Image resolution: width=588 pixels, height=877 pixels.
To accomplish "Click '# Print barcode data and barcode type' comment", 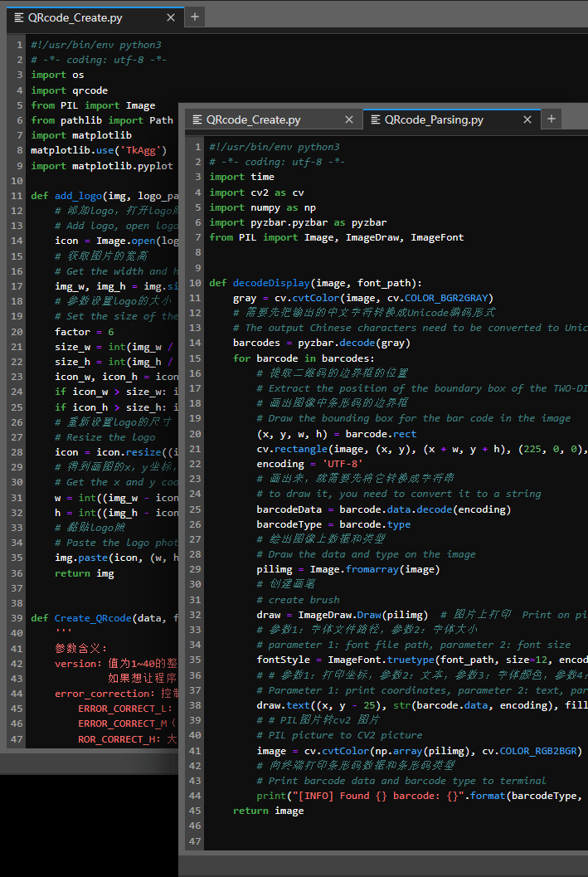I will pyautogui.click(x=401, y=781).
